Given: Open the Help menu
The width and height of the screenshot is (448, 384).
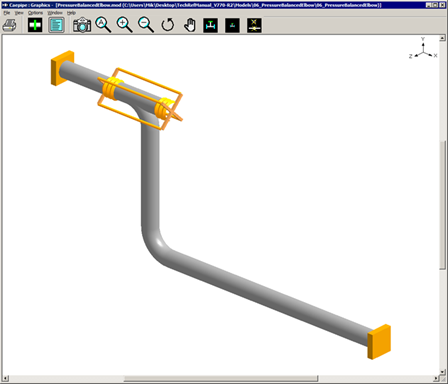Looking at the screenshot, I should click(71, 13).
